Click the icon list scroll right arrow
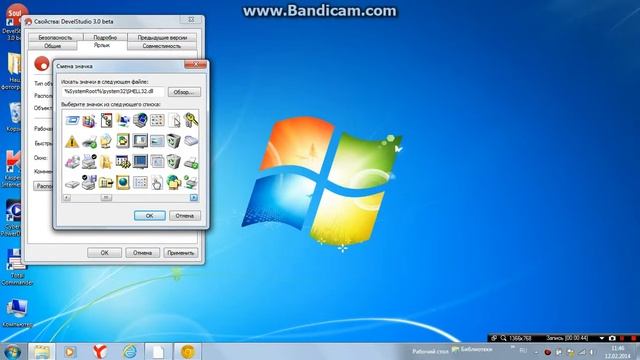The height and width of the screenshot is (360, 640). 194,198
